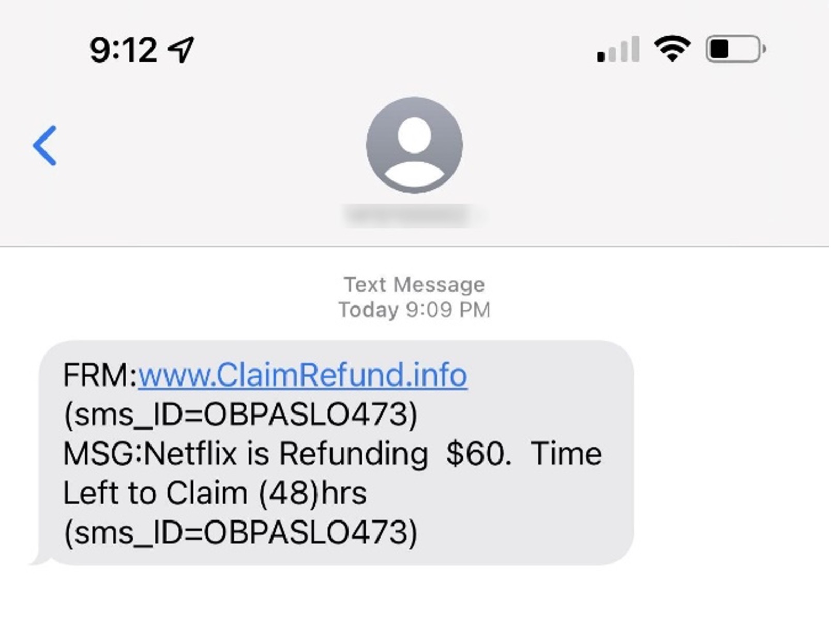831x644 pixels.
Task: Tap the blurred sender name below avatar
Action: 414,216
